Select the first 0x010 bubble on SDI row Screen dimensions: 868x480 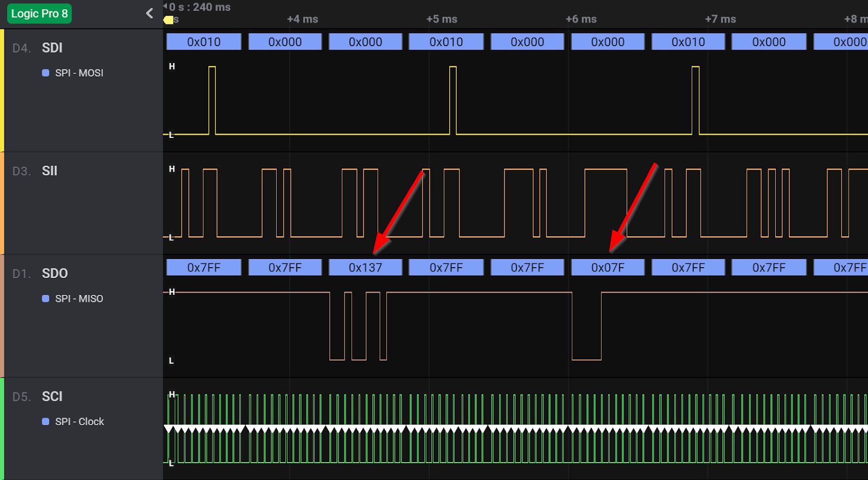click(204, 42)
